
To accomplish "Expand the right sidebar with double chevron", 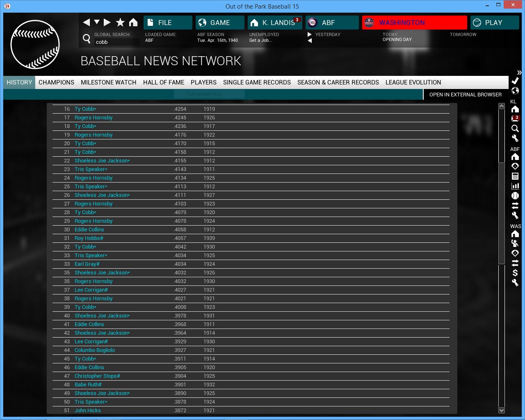I will tap(519, 73).
